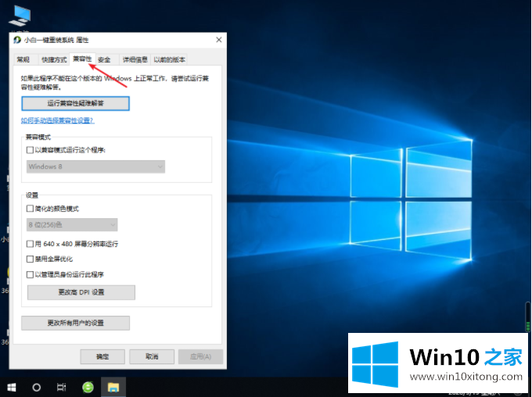The image size is (532, 397).
Task: Open the 以前的版本 Previous Versions tab
Action: point(169,59)
